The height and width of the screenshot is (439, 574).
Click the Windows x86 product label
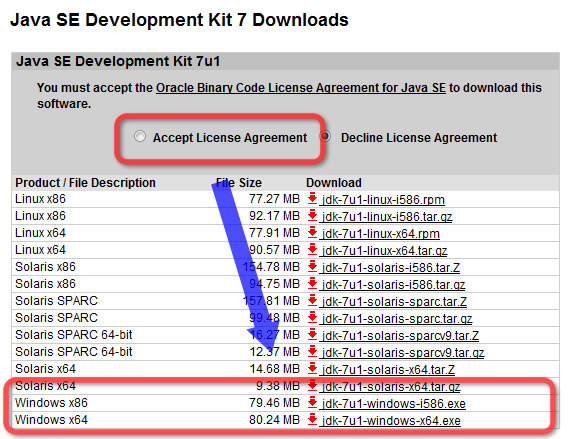tap(51, 403)
